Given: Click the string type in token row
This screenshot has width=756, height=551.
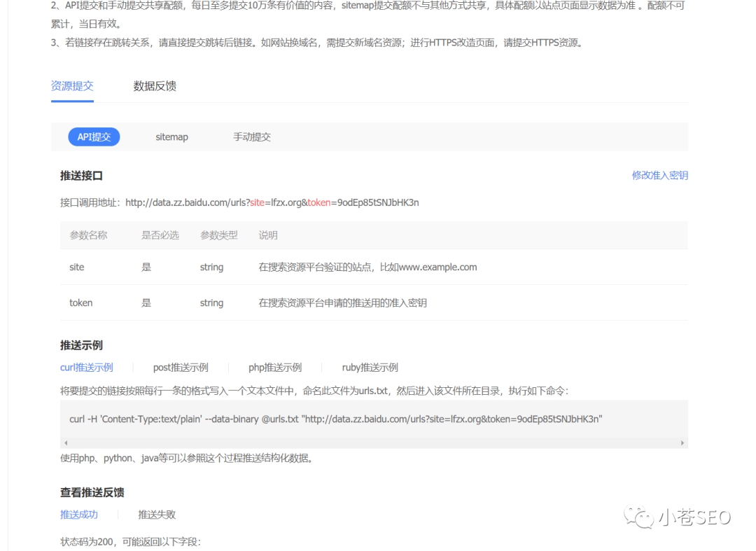Looking at the screenshot, I should coord(211,302).
